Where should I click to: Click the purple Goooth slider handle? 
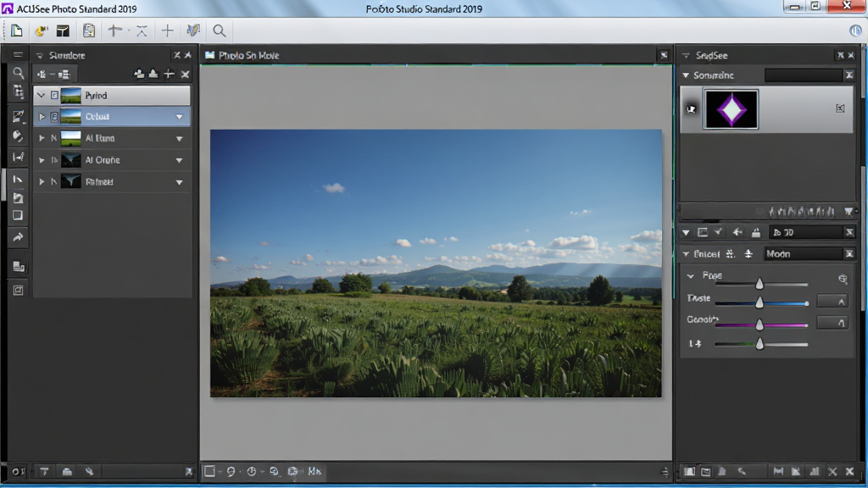click(x=759, y=324)
